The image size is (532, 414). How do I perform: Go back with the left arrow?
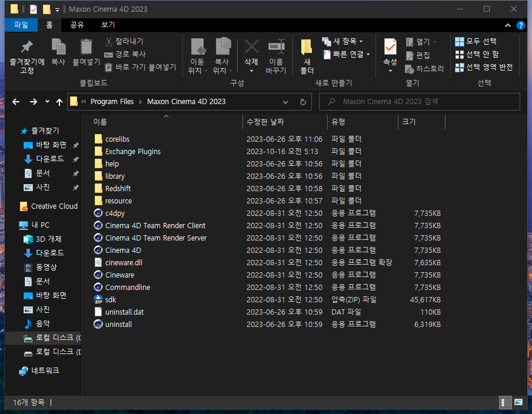tap(16, 102)
